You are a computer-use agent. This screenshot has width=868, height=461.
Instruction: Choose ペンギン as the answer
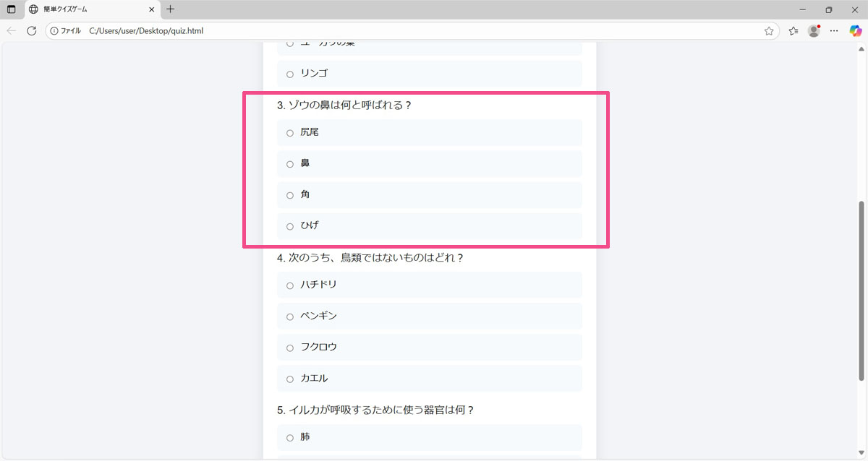(x=290, y=316)
